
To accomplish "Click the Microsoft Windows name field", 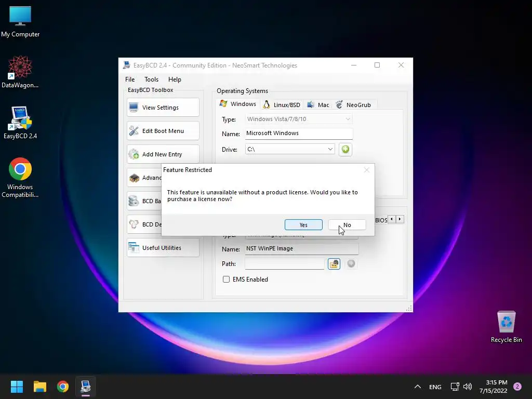I will (299, 134).
